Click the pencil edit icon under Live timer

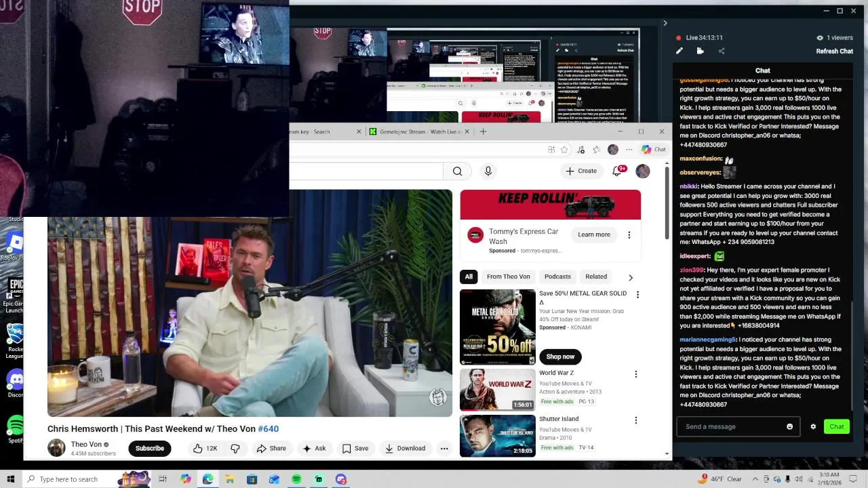679,51
